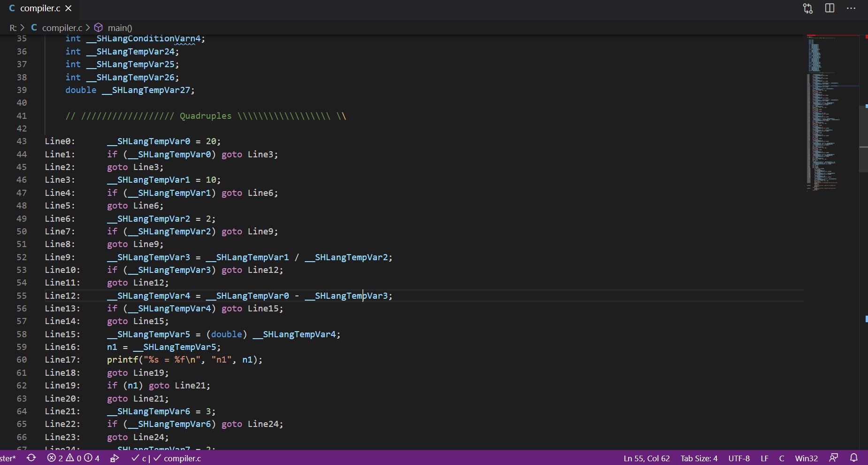Open the More Actions ellipsis menu
Viewport: 868px width, 465px height.
[852, 8]
